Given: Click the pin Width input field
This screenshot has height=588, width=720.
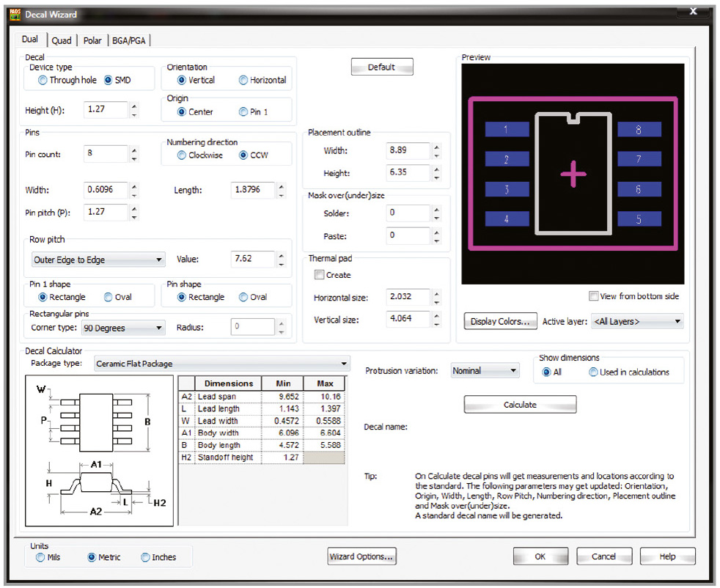Looking at the screenshot, I should point(106,191).
